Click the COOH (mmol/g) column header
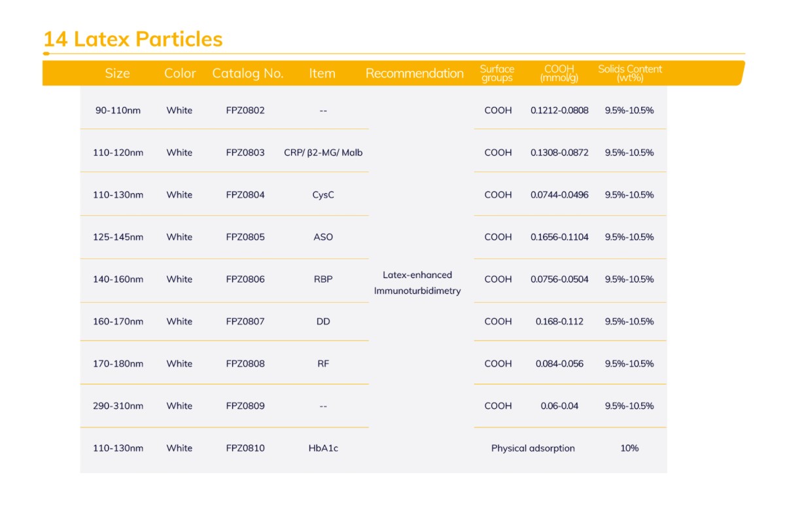This screenshot has height=532, width=785. coord(559,73)
